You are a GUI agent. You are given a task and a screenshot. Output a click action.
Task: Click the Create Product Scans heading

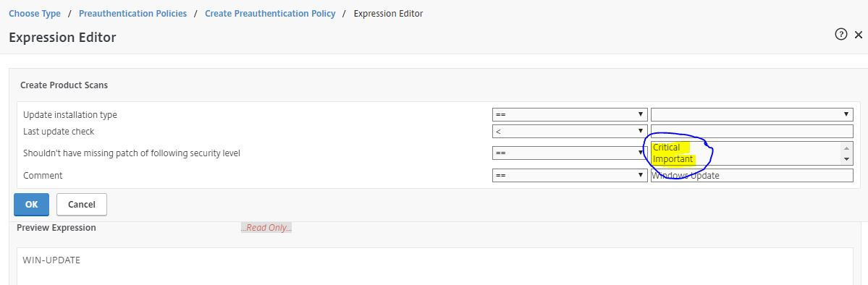(64, 85)
